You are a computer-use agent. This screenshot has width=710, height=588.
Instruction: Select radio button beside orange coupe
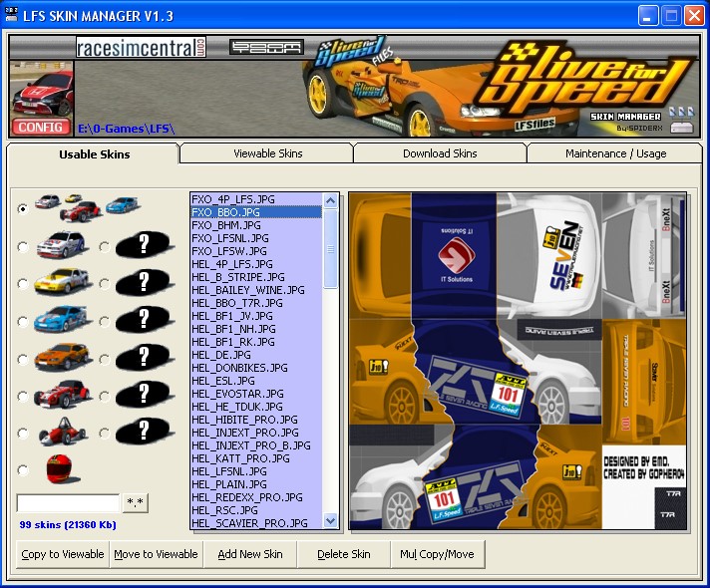click(x=23, y=360)
